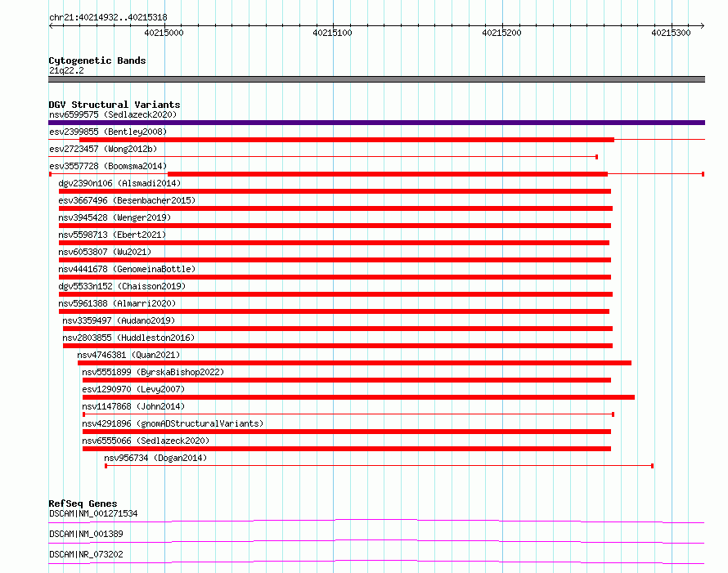
Task: Open variant esv1290970 (Levy2007) label
Action: [x=133, y=389]
